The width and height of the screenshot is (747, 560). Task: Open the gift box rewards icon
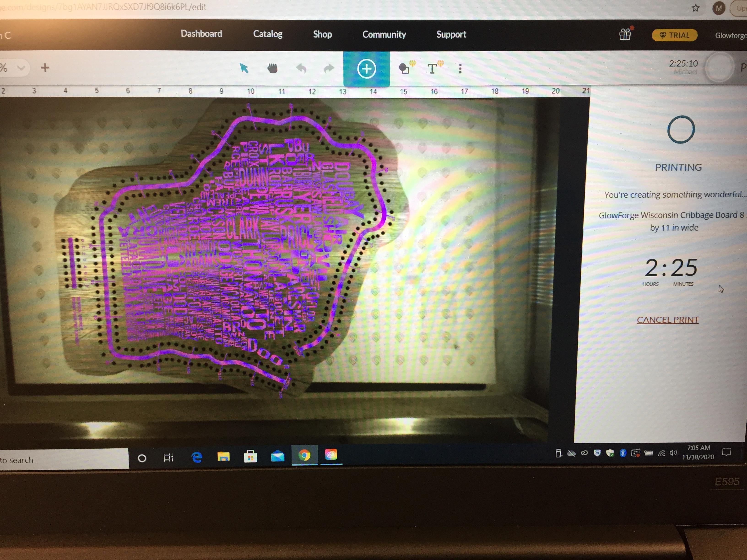click(625, 35)
